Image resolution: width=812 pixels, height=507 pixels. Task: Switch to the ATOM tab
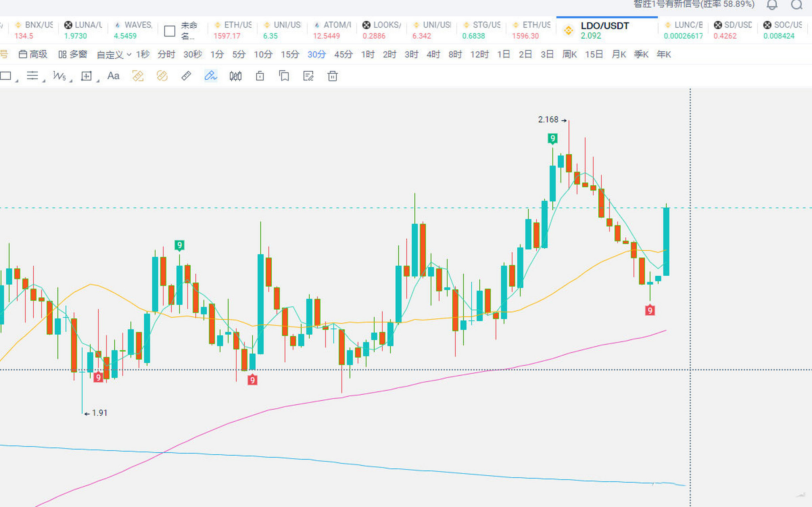click(332, 30)
